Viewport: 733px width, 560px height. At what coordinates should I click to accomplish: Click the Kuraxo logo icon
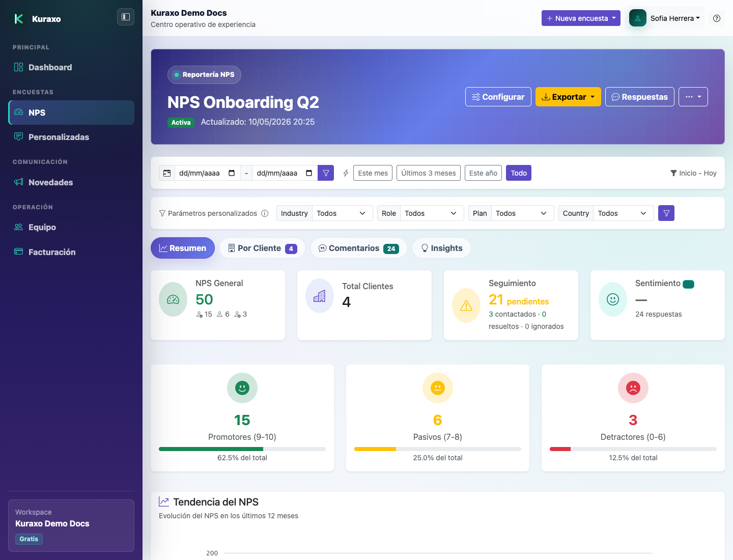click(x=19, y=19)
